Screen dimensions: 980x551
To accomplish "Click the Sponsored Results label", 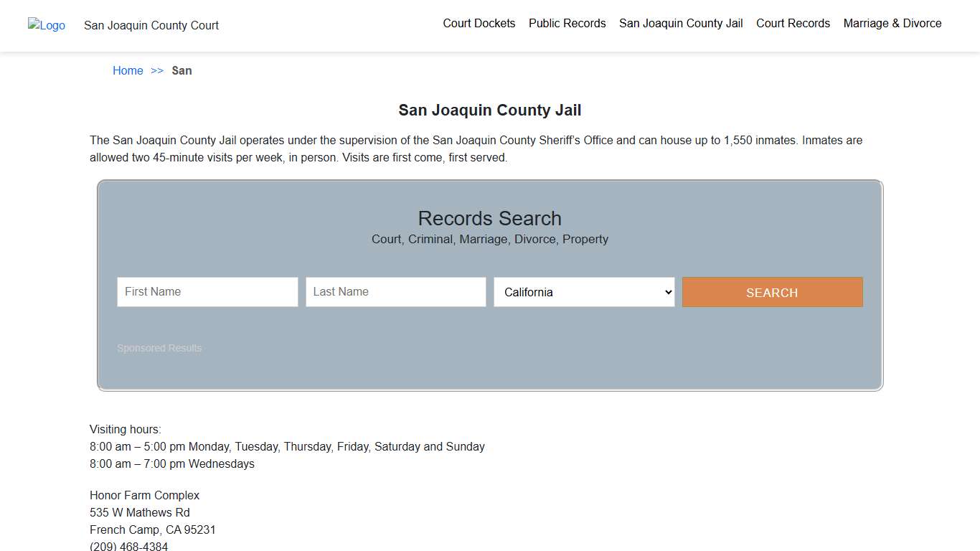I will point(159,348).
